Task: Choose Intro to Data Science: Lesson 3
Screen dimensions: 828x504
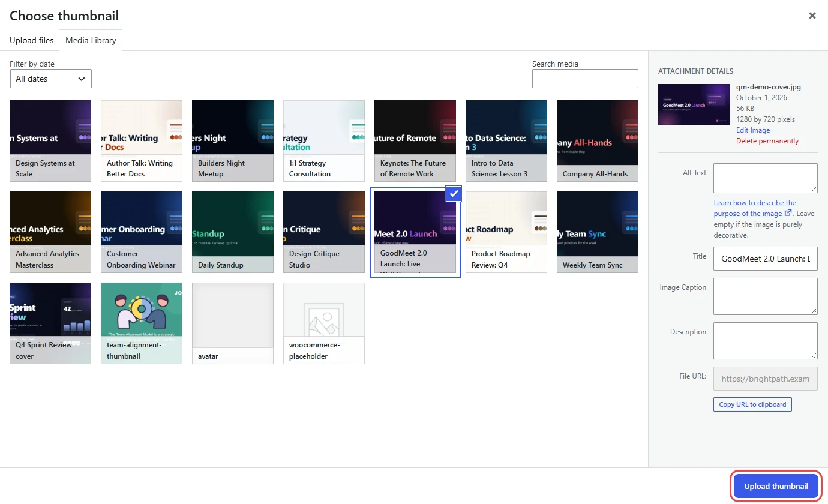Action: coord(506,141)
